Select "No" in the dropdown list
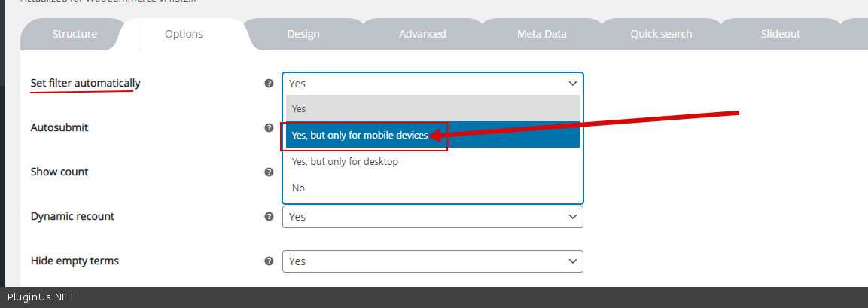 tap(432, 188)
